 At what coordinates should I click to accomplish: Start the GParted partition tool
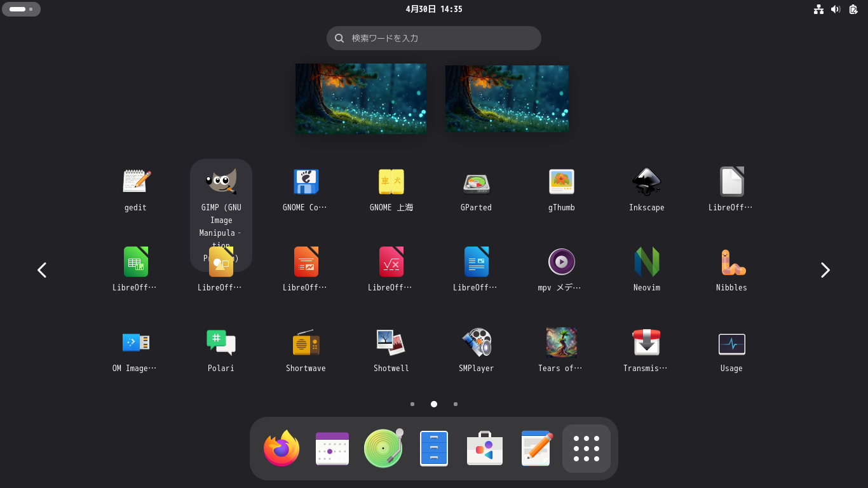coord(476,182)
